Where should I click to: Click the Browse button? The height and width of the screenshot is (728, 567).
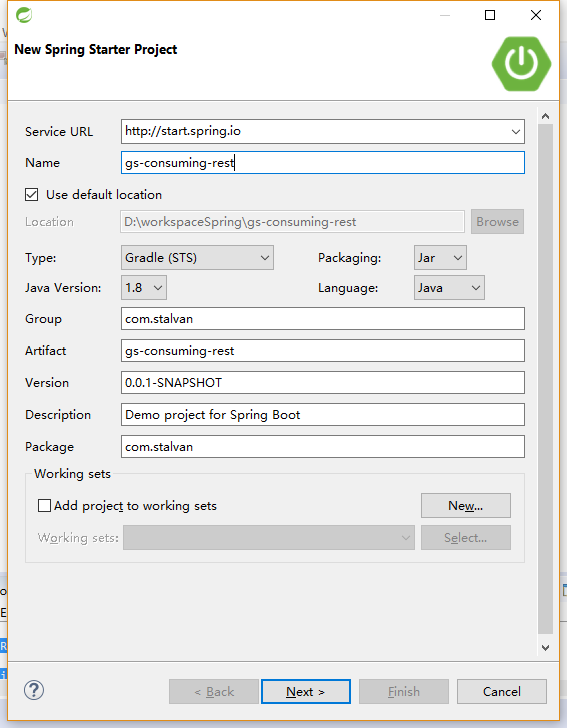pyautogui.click(x=497, y=222)
